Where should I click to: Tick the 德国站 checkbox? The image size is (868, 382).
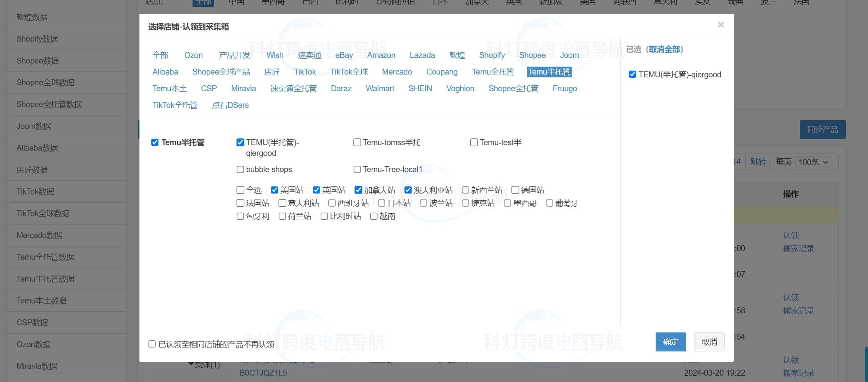pyautogui.click(x=515, y=190)
